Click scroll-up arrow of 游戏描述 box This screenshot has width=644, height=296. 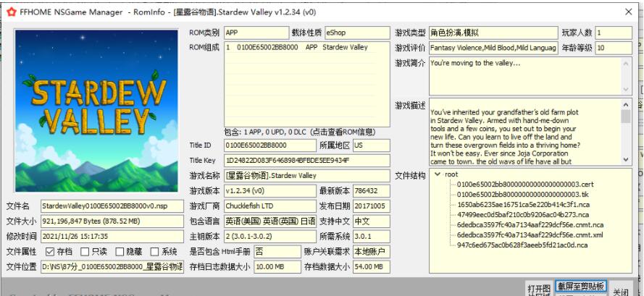pyautogui.click(x=627, y=104)
